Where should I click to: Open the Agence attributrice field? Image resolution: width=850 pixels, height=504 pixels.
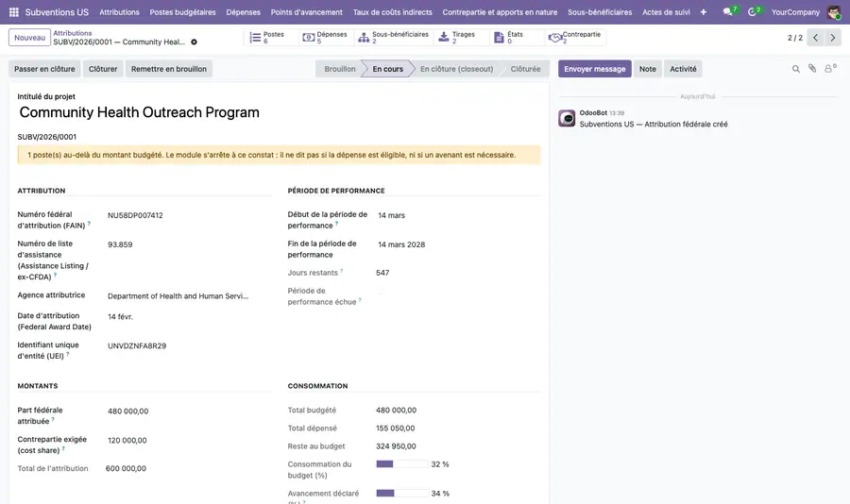coord(189,296)
